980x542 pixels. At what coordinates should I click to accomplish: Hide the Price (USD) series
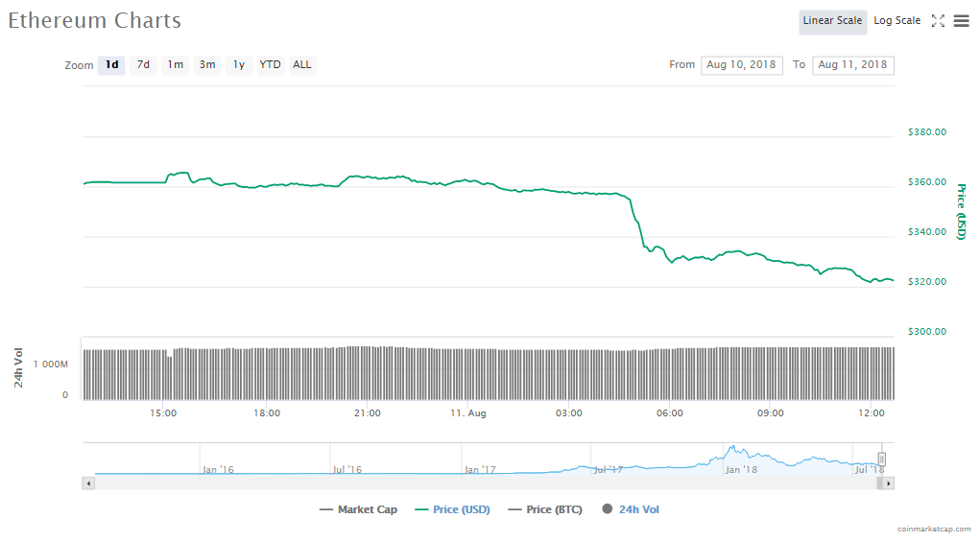click(x=452, y=509)
